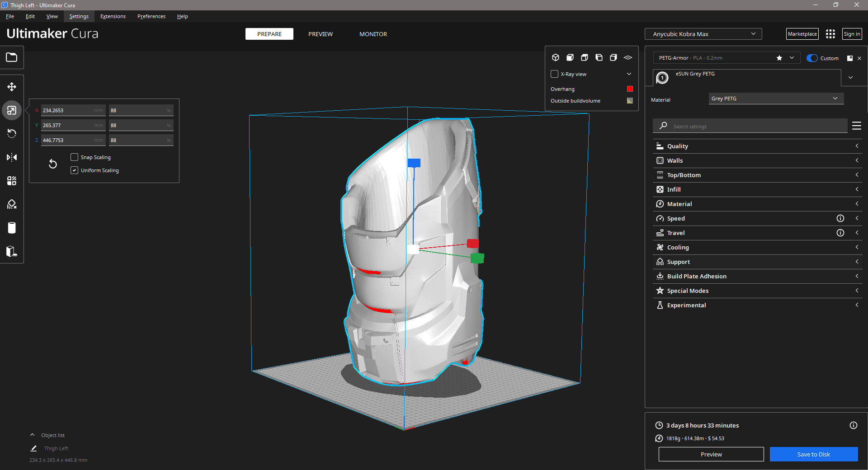
Task: Open the settings visibility hamburger menu
Action: 856,126
